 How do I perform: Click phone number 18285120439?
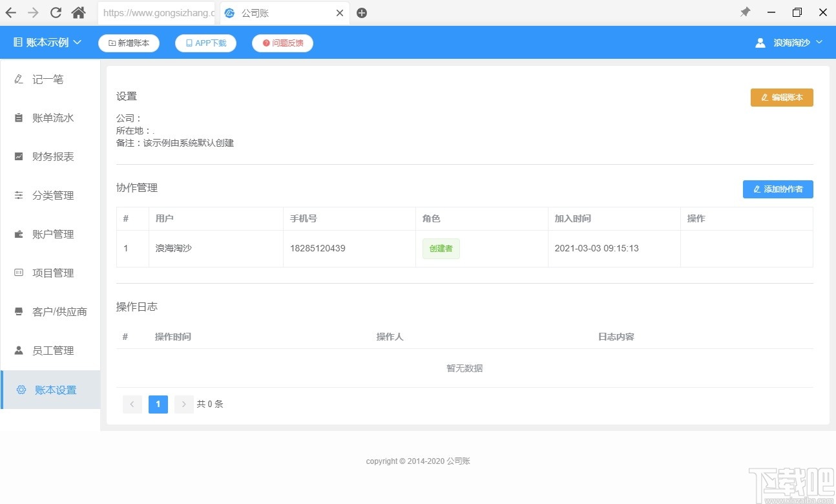(318, 249)
